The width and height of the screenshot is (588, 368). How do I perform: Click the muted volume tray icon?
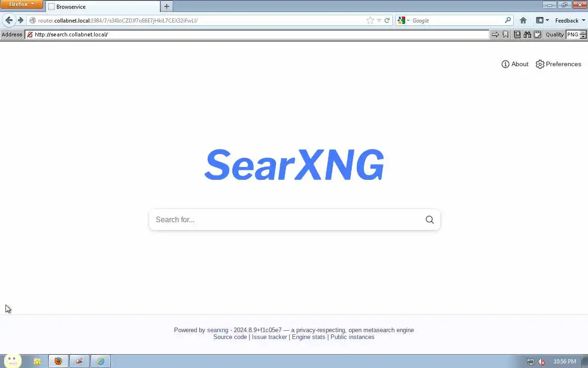(x=542, y=362)
